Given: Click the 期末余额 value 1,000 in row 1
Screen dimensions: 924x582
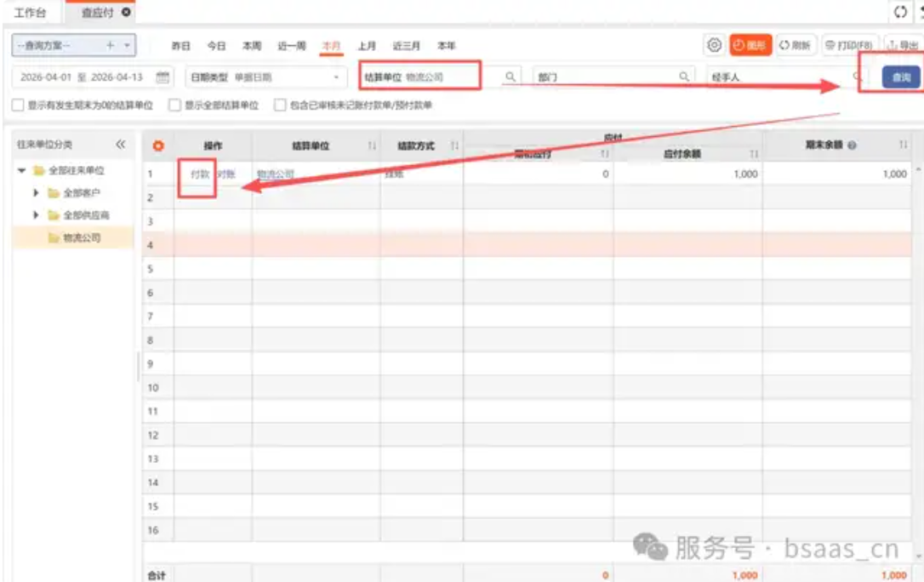Looking at the screenshot, I should 894,174.
